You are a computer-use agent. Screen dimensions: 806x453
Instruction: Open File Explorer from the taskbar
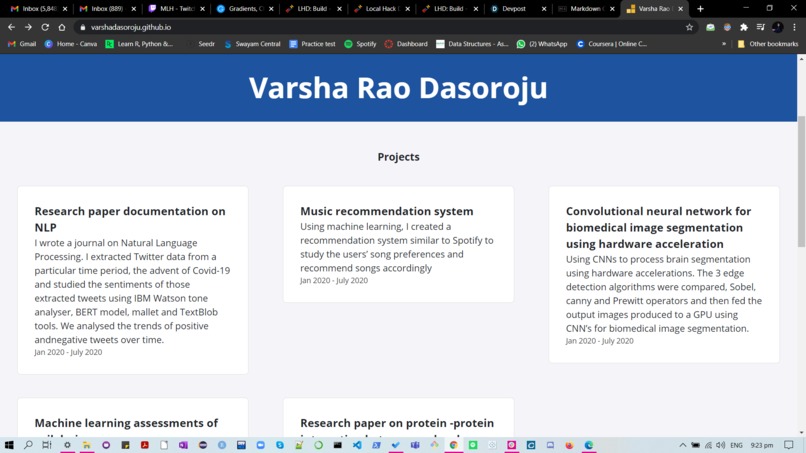86,445
